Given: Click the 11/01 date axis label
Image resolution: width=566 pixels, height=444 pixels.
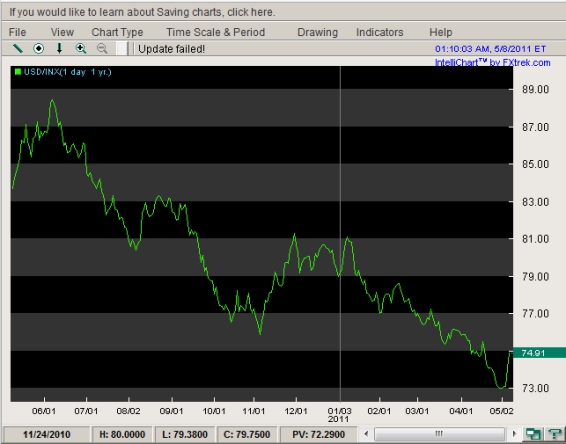Looking at the screenshot, I should [x=254, y=411].
